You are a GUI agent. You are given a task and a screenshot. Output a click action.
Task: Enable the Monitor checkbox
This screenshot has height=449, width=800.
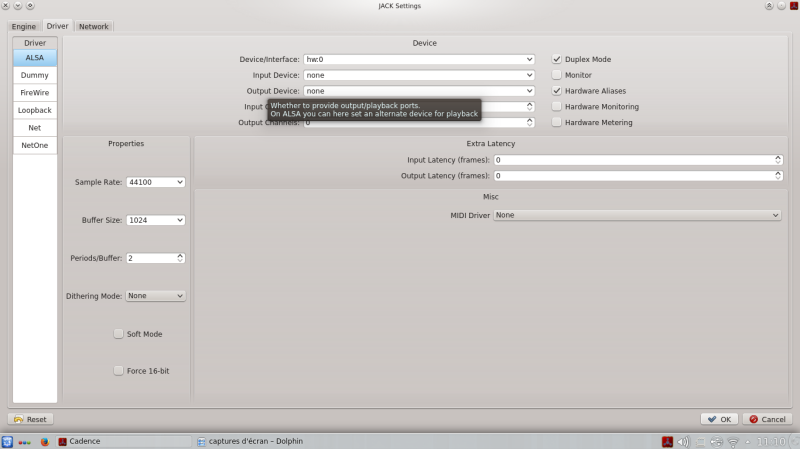point(557,75)
